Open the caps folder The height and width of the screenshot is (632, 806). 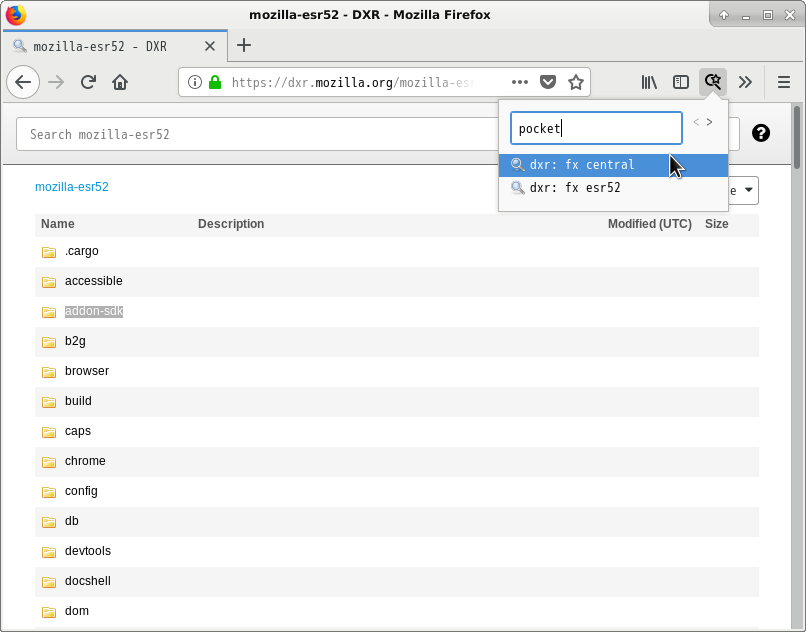(x=78, y=431)
